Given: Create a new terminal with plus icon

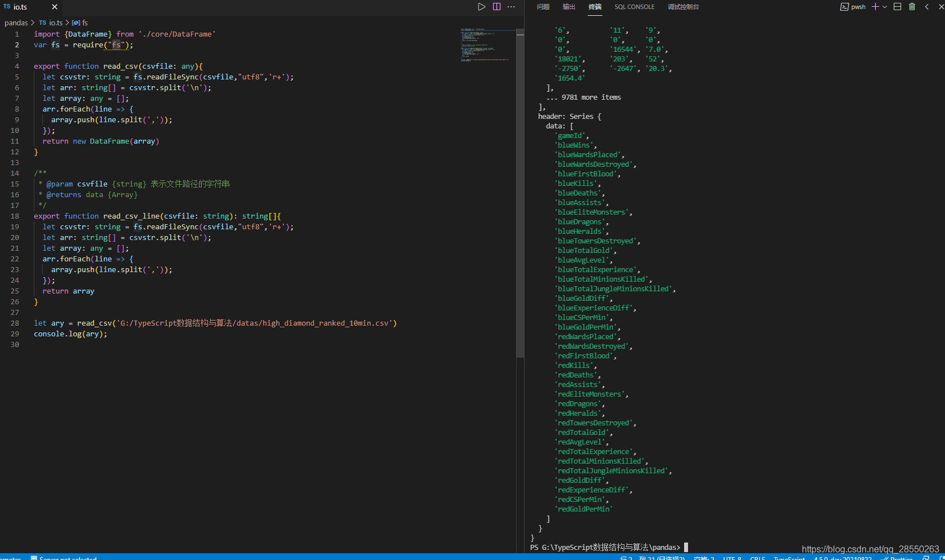Looking at the screenshot, I should point(875,7).
